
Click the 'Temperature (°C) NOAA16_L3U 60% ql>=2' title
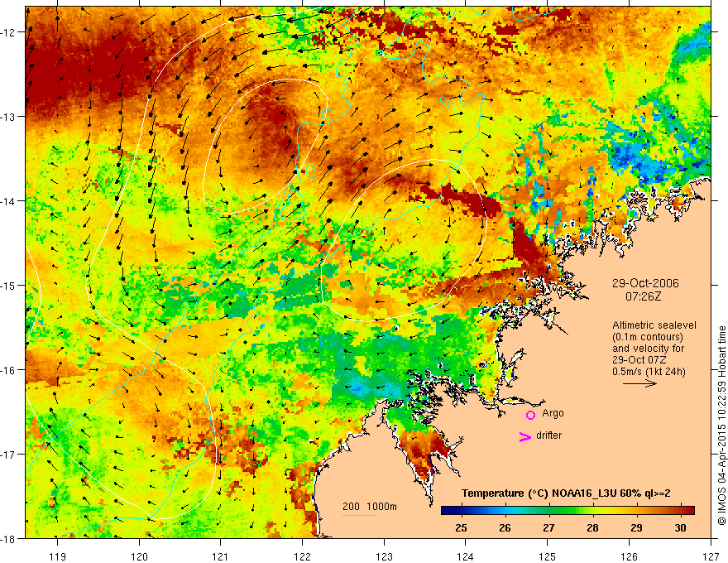[566, 493]
